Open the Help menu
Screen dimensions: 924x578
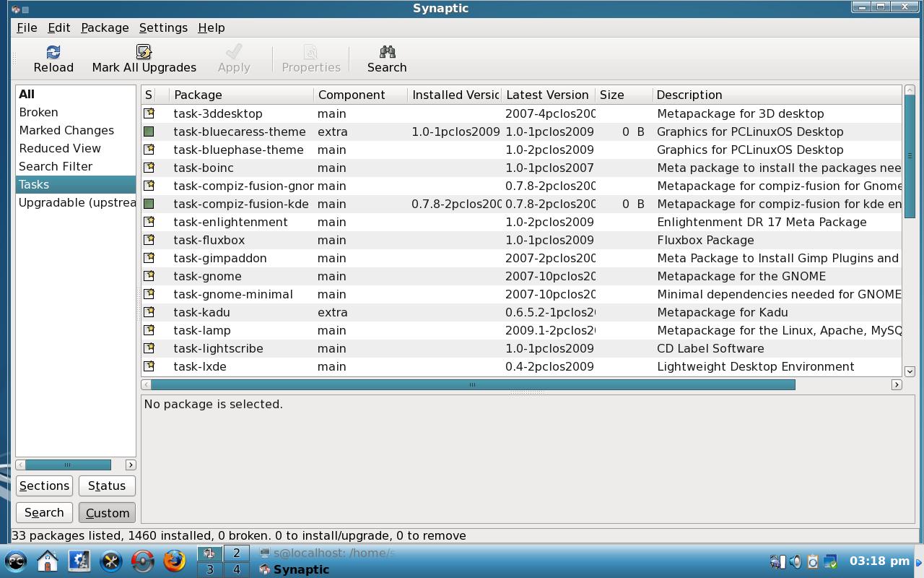point(212,27)
